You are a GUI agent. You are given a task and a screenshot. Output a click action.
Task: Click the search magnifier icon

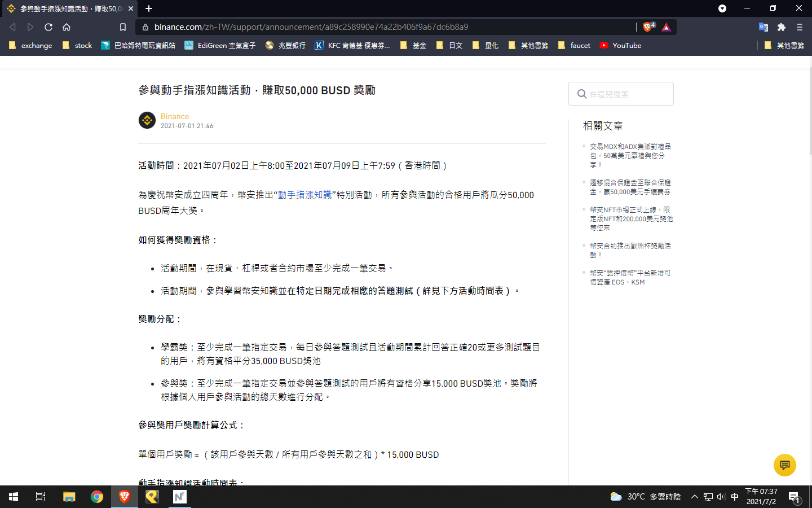pos(582,94)
